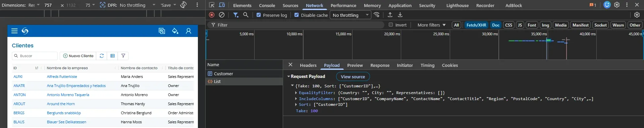Open the ALFKI customer ID link
This screenshot has width=644, height=128.
pyautogui.click(x=18, y=77)
